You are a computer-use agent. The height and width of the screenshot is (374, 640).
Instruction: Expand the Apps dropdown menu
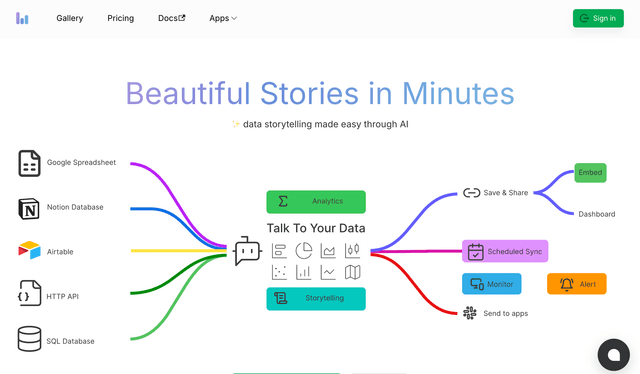(x=223, y=18)
